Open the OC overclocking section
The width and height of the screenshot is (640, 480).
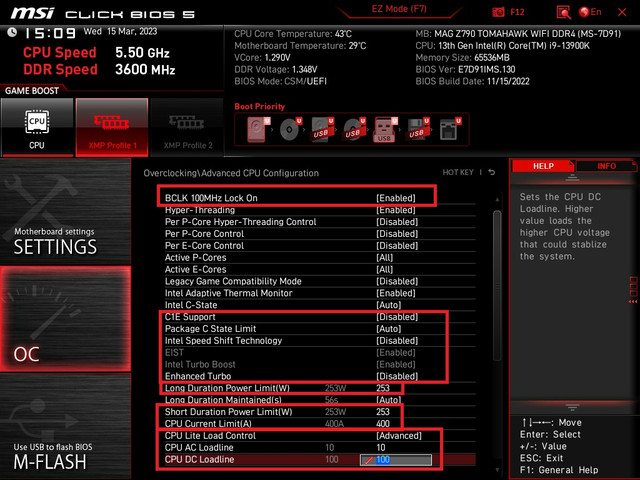pos(65,319)
